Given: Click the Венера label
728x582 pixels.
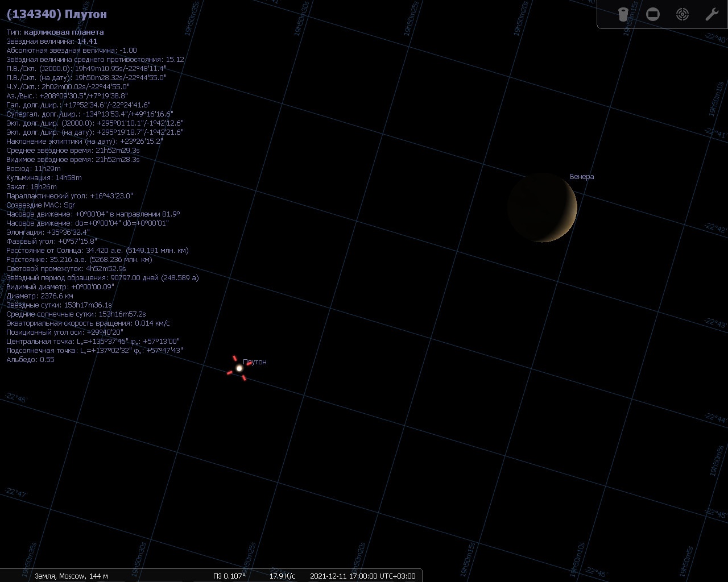Looking at the screenshot, I should 582,177.
